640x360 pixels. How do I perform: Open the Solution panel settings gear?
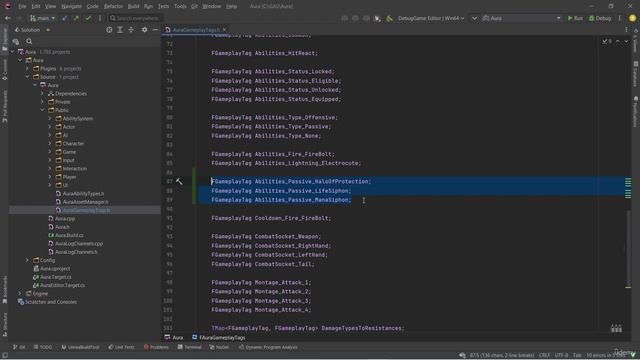point(144,30)
